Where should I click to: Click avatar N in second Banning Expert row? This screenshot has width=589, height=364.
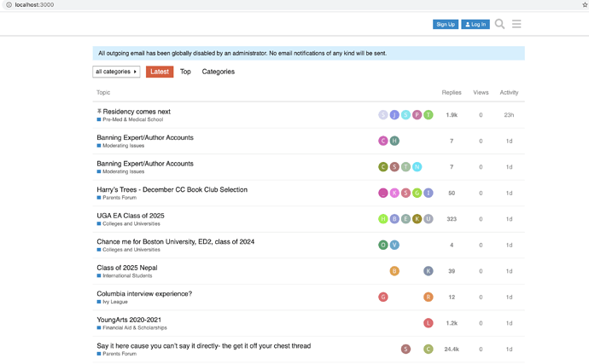tap(417, 167)
